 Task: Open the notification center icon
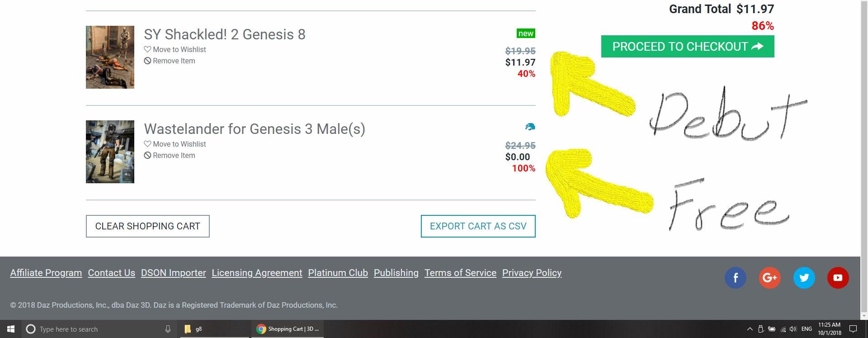click(x=853, y=329)
